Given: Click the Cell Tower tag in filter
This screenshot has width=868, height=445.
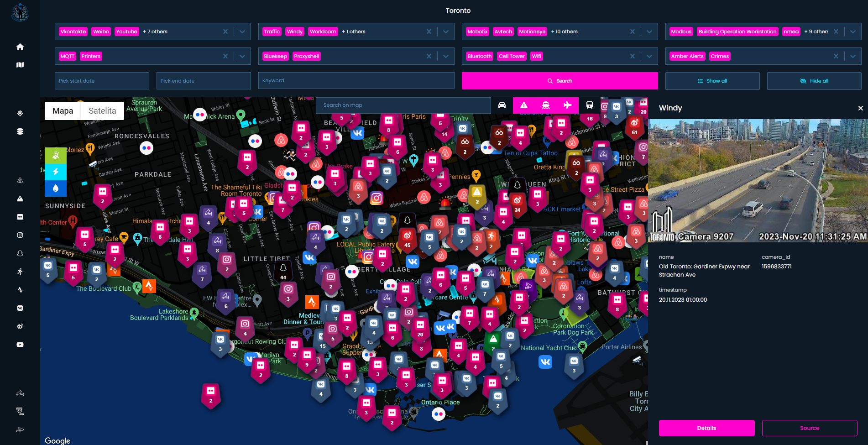Looking at the screenshot, I should [x=512, y=56].
